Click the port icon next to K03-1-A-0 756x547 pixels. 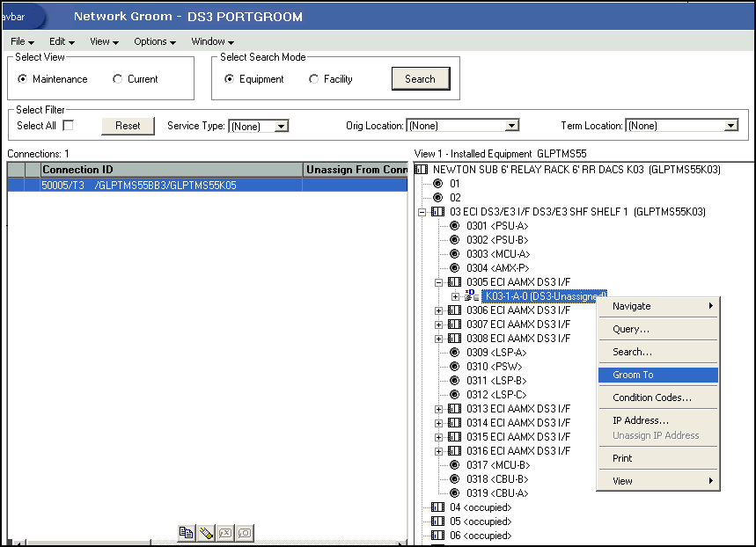[x=472, y=295]
